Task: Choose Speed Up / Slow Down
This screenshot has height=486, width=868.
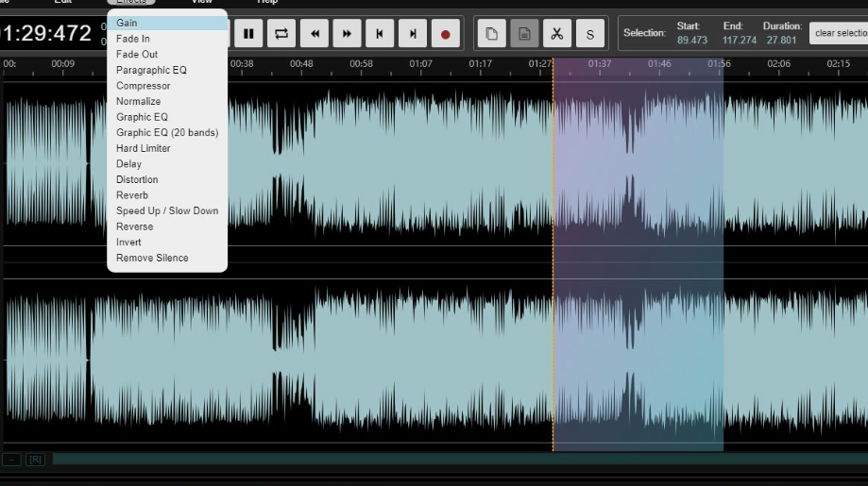Action: click(x=167, y=210)
